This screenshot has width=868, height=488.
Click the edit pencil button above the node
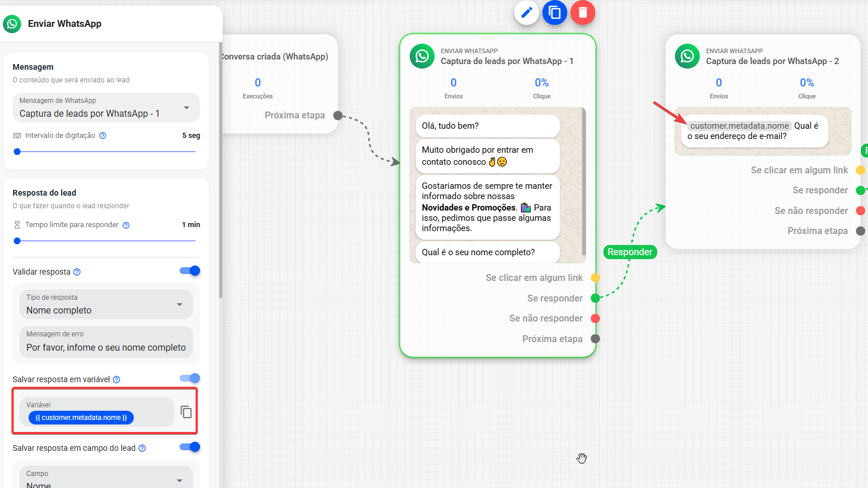[x=527, y=12]
